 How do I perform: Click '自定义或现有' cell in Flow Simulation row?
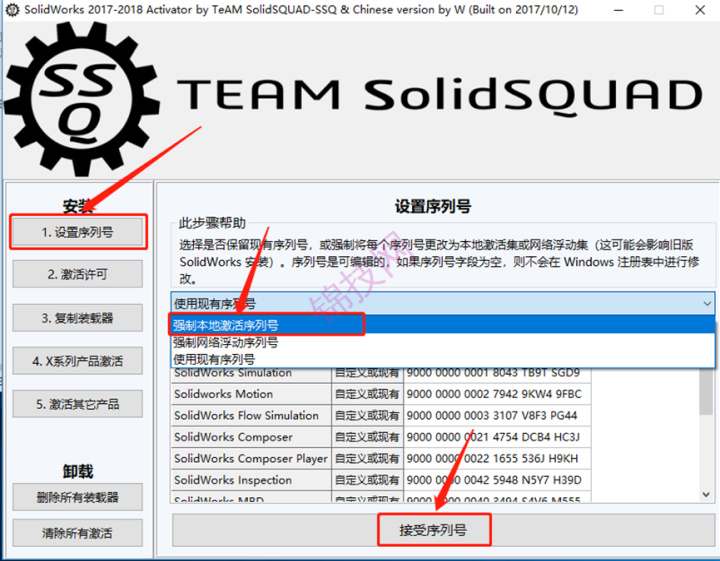point(367,415)
